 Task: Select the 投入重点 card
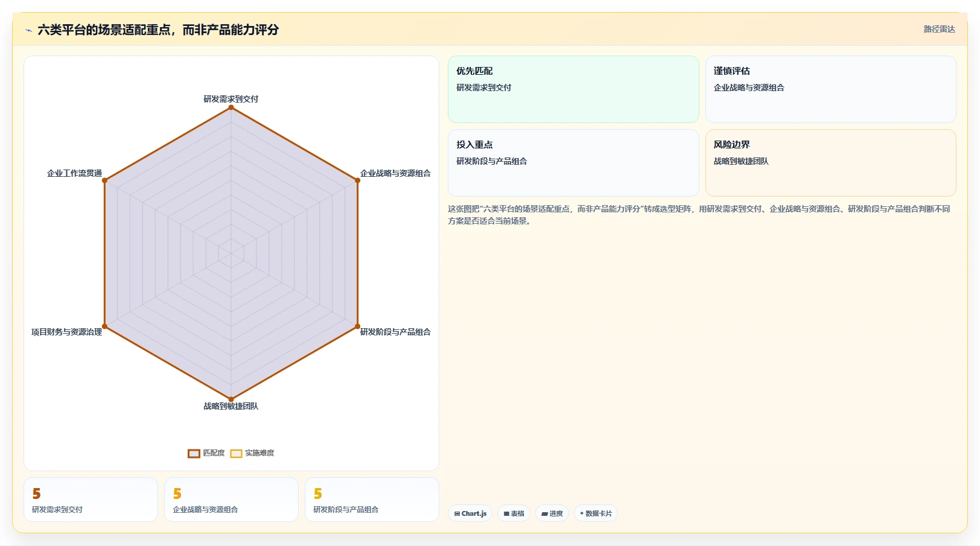click(x=573, y=163)
